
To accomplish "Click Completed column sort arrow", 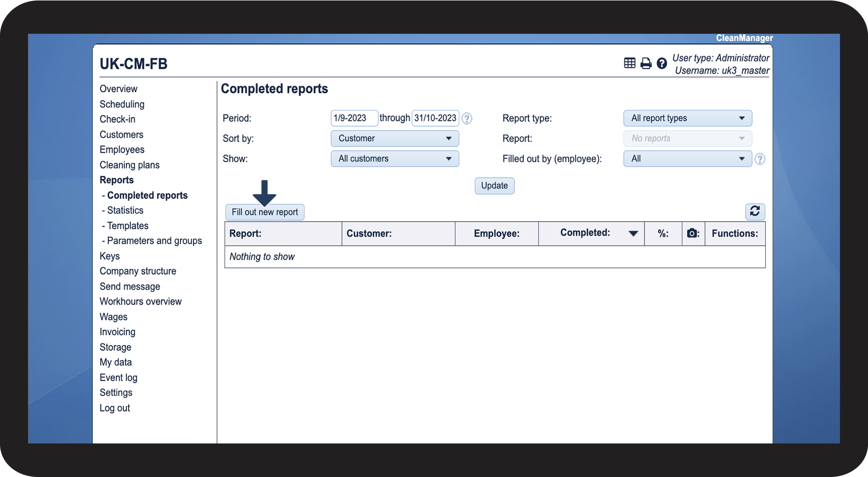I will pos(633,233).
